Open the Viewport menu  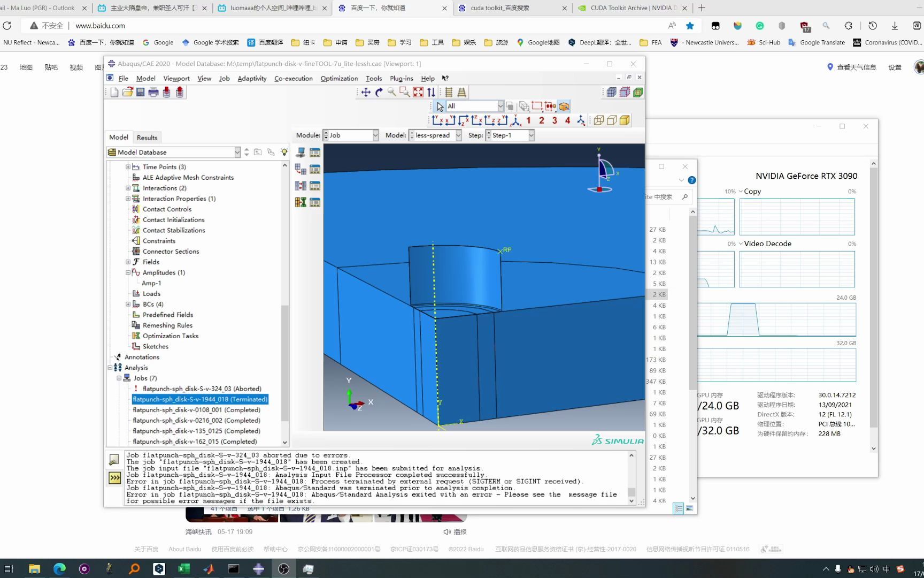(x=176, y=78)
